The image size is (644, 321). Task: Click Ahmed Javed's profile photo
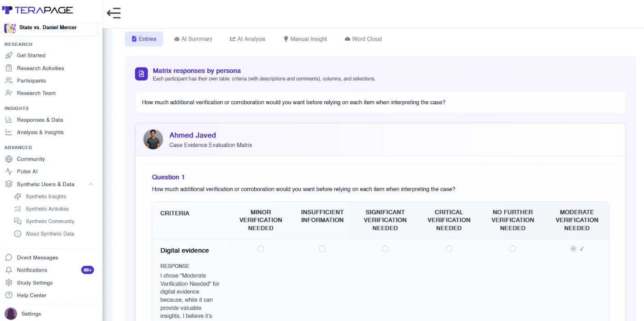[153, 139]
